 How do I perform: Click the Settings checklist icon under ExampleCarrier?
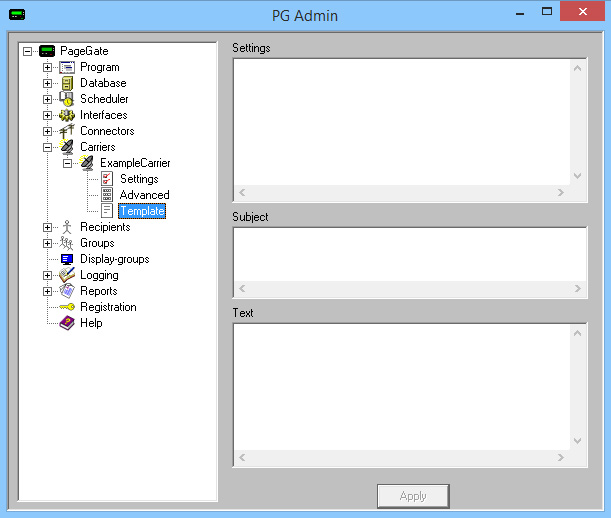tap(107, 179)
